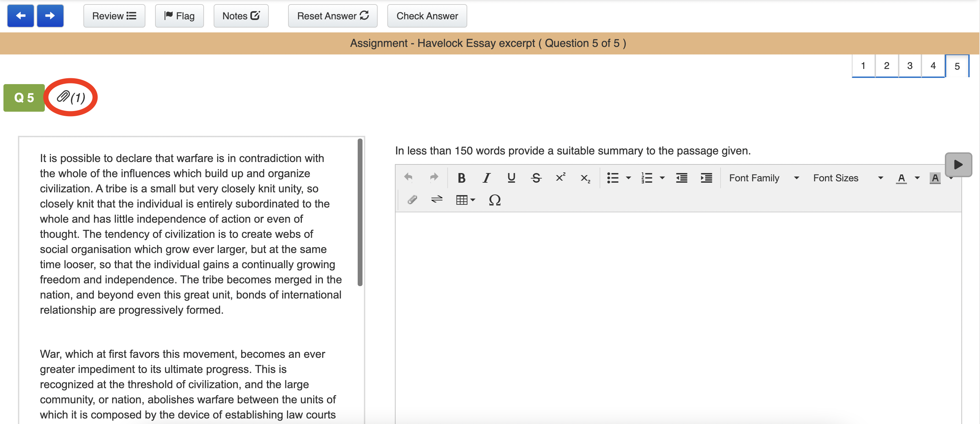Insert special character with Omega icon
The height and width of the screenshot is (424, 980).
[x=494, y=200]
